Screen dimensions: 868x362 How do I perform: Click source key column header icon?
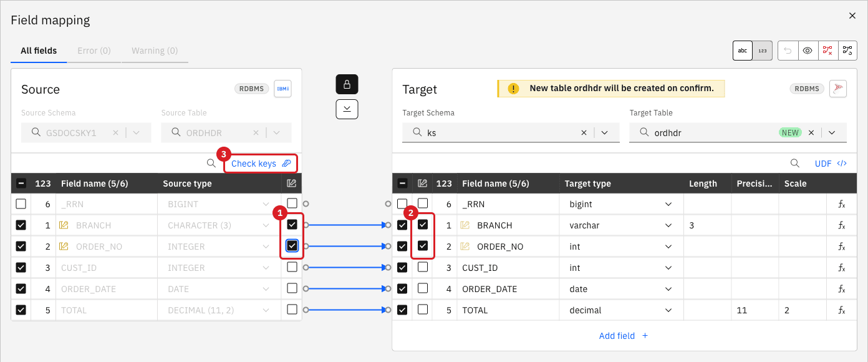291,183
